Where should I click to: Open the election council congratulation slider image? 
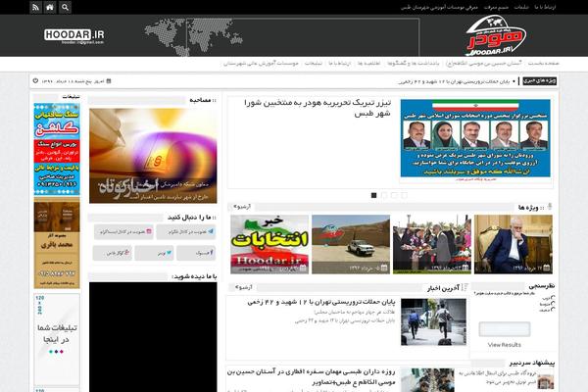(475, 139)
